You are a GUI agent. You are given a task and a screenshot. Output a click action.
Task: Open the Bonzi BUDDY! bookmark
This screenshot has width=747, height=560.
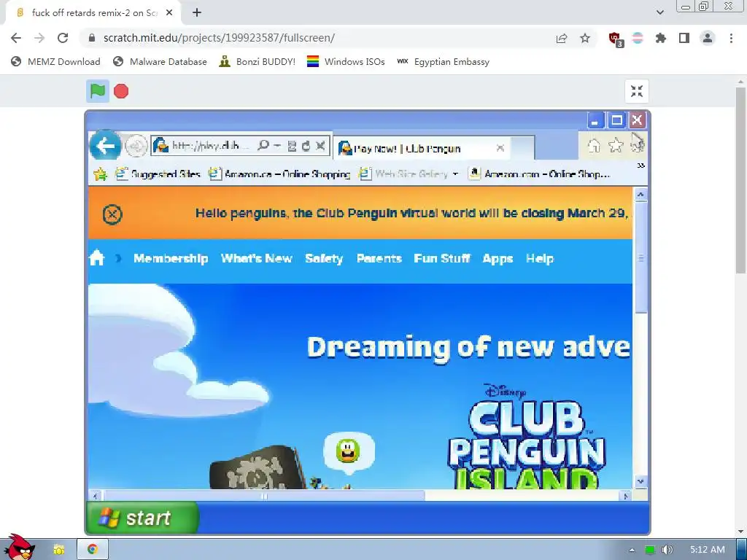258,61
